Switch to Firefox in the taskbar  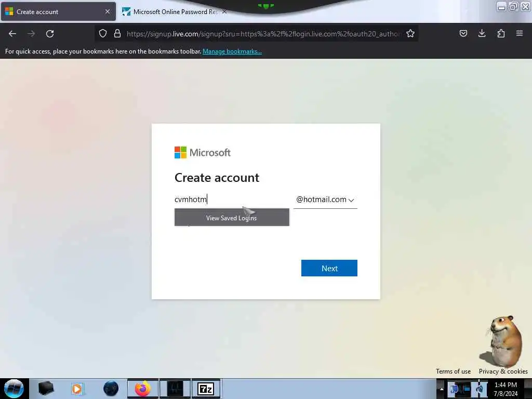point(143,389)
